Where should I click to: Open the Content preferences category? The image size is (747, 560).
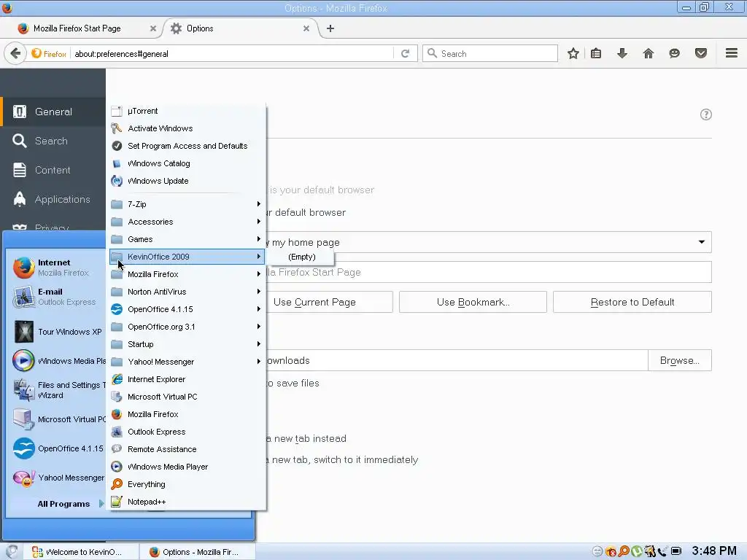(x=53, y=170)
